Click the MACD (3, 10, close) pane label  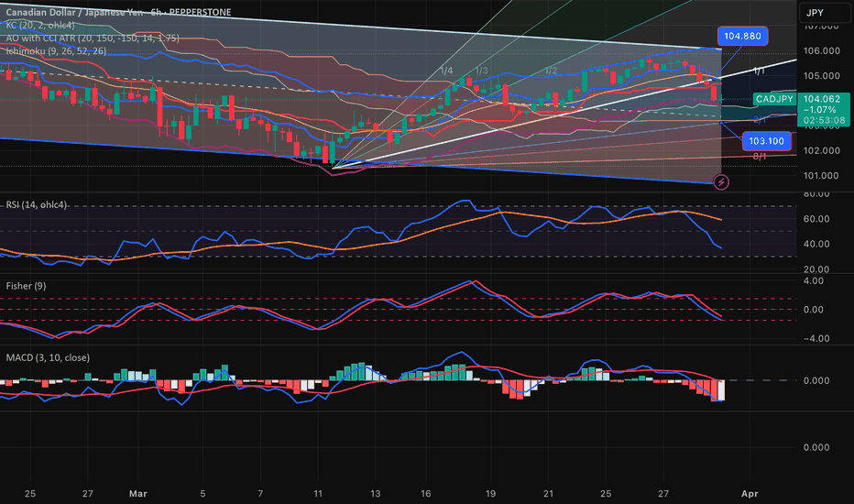[x=48, y=358]
